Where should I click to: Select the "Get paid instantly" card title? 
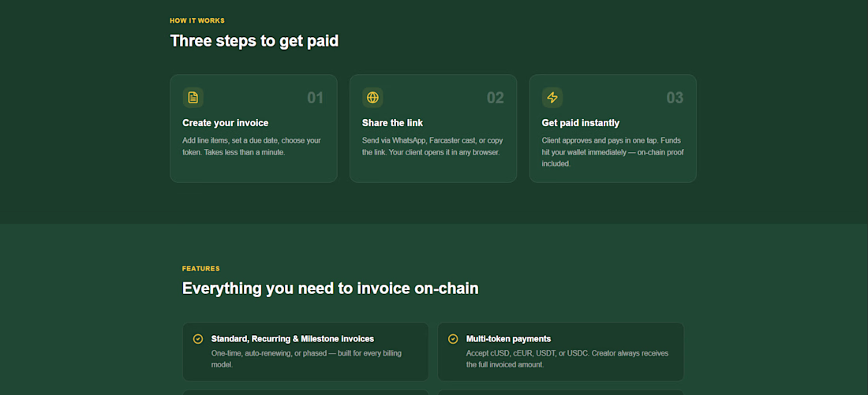click(x=581, y=123)
